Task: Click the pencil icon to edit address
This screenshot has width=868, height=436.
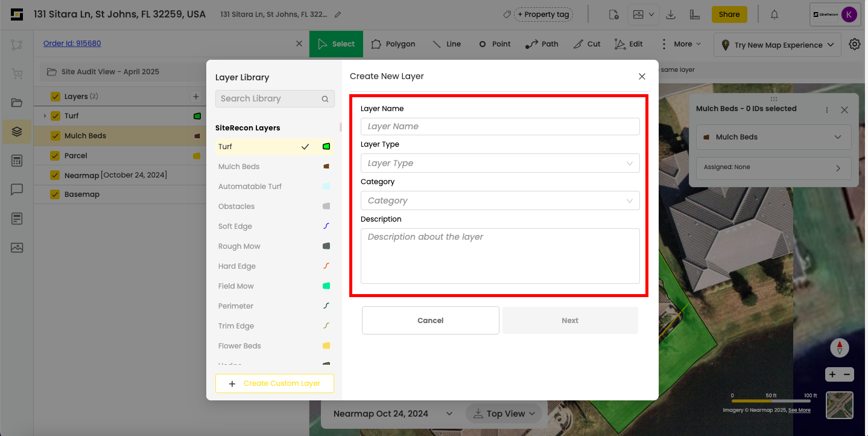Action: 338,14
